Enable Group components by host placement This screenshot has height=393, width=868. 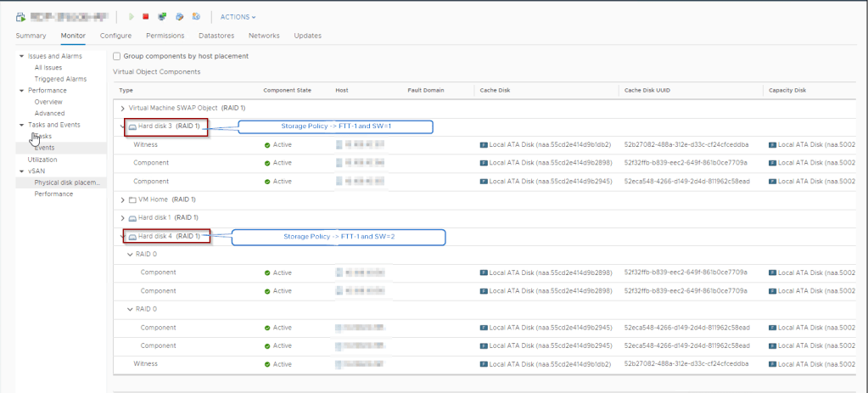click(117, 56)
